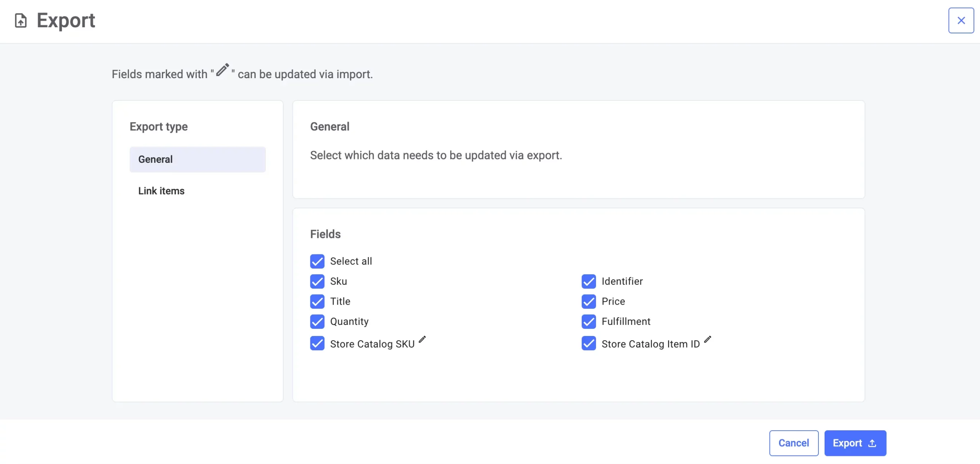This screenshot has height=464, width=980.
Task: Uncheck the Price field checkbox
Action: click(589, 302)
